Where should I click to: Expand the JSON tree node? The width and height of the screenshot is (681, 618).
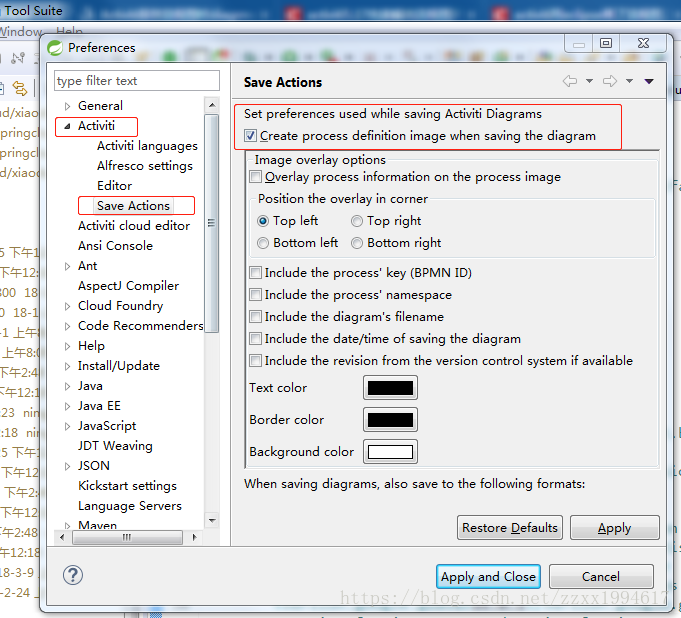point(67,466)
